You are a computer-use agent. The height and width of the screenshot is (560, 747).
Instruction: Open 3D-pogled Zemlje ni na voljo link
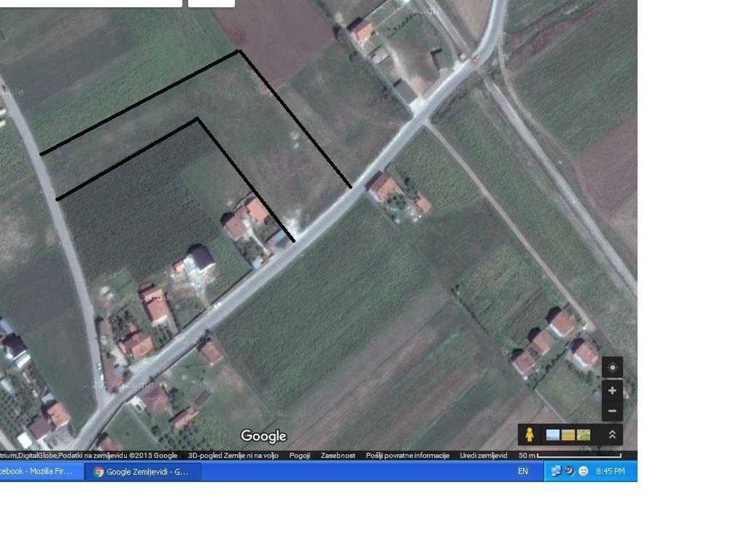point(233,456)
